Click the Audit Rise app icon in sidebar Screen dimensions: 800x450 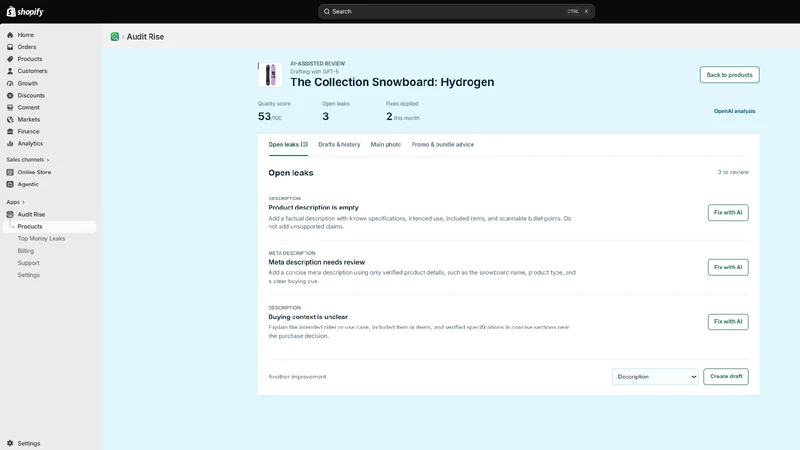point(10,214)
